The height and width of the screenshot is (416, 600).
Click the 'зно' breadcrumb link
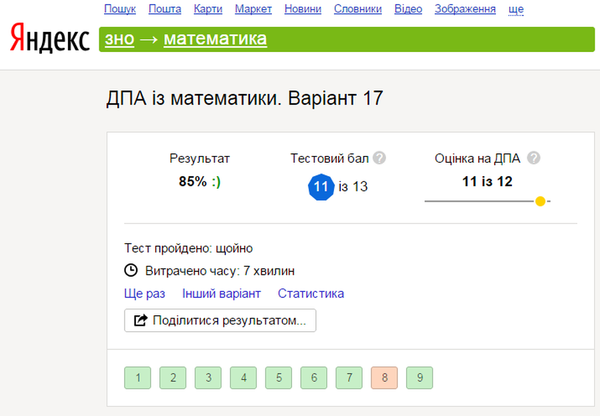tap(119, 39)
